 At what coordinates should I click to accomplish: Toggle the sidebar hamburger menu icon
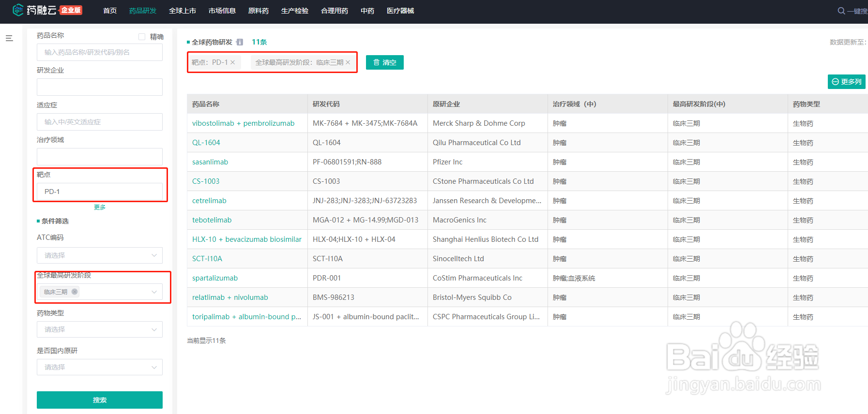click(x=9, y=38)
